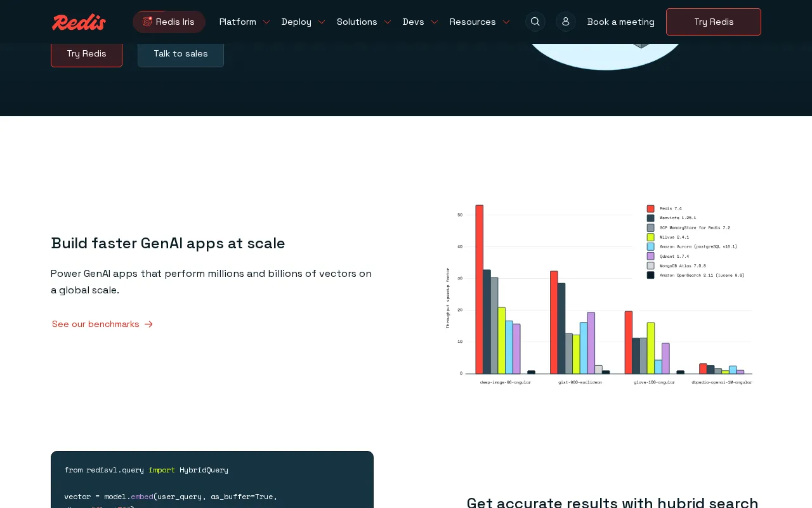Open the user account icon
This screenshot has width=812, height=508.
coord(566,22)
